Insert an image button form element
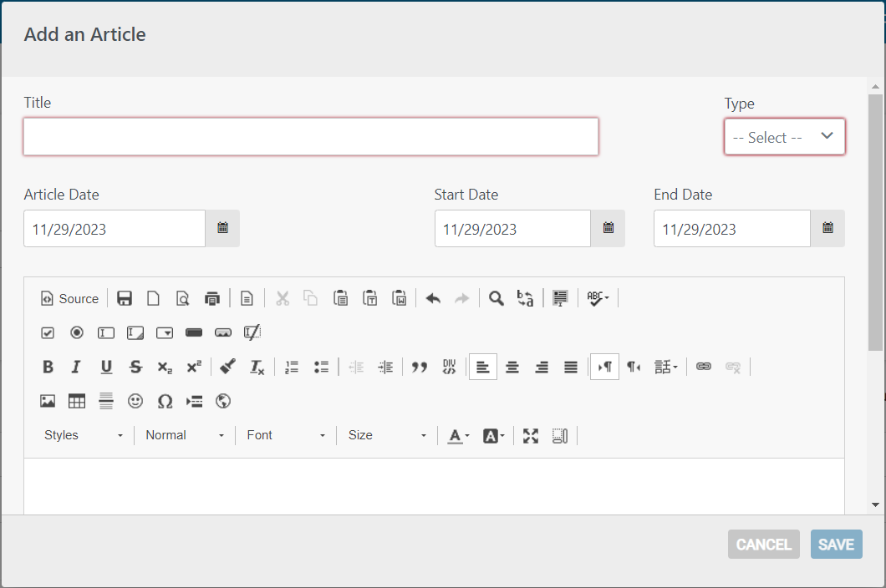This screenshot has height=588, width=886. 223,332
